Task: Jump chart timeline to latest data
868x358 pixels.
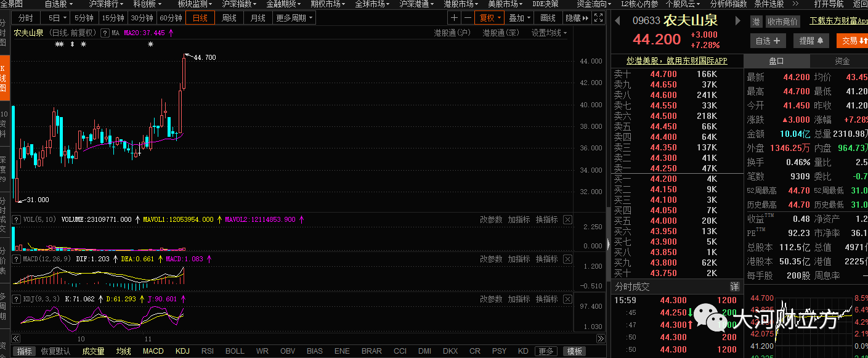Action: (601, 339)
